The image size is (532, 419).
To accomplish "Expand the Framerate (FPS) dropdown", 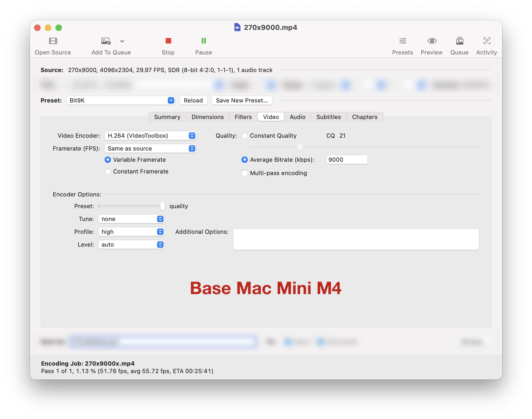I will click(x=150, y=148).
